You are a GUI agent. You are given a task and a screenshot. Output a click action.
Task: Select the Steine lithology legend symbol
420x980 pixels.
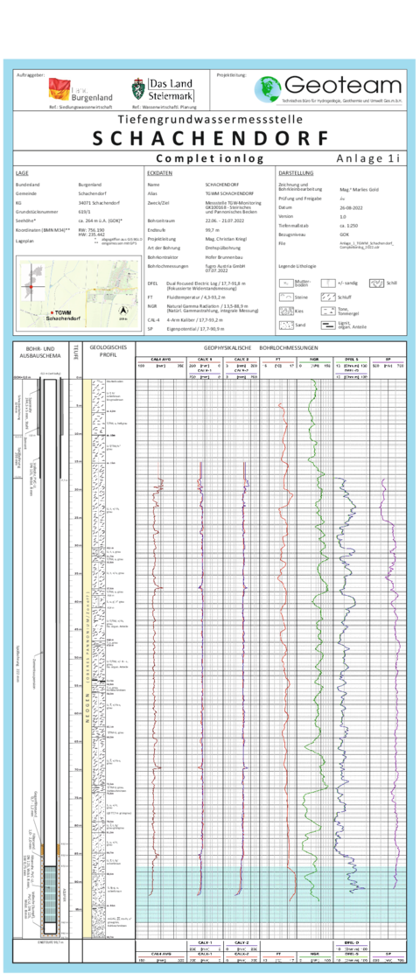(285, 297)
